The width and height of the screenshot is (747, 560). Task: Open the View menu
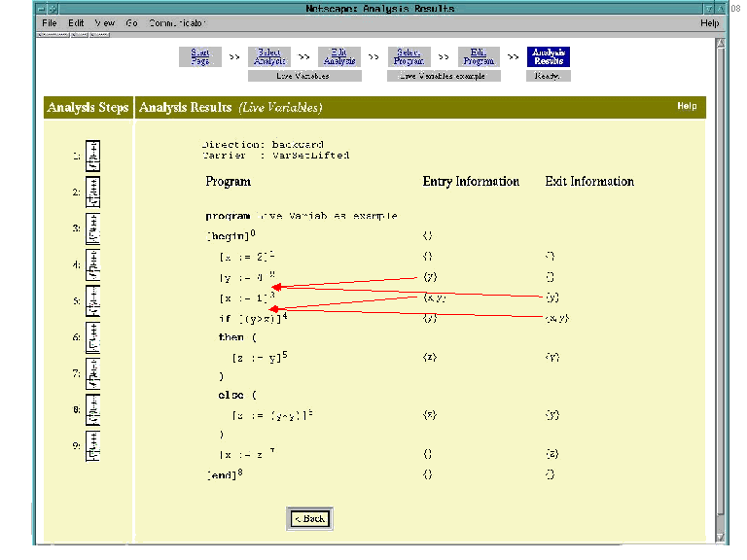pyautogui.click(x=104, y=22)
